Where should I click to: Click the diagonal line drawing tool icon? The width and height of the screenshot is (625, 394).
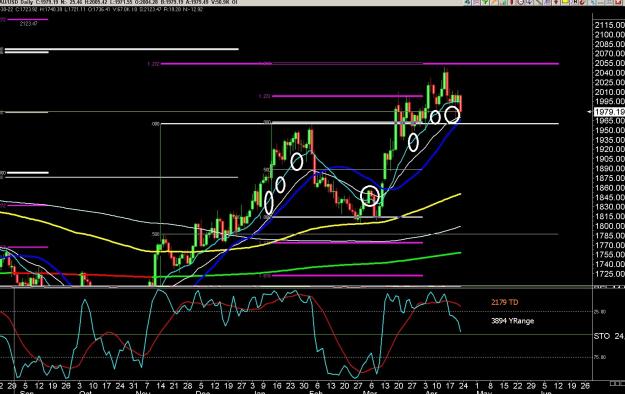click(539, 2)
